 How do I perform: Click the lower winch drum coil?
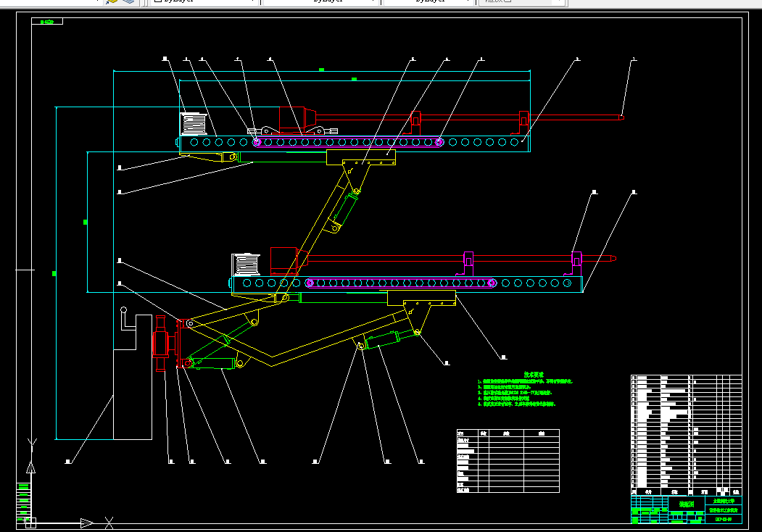click(246, 265)
